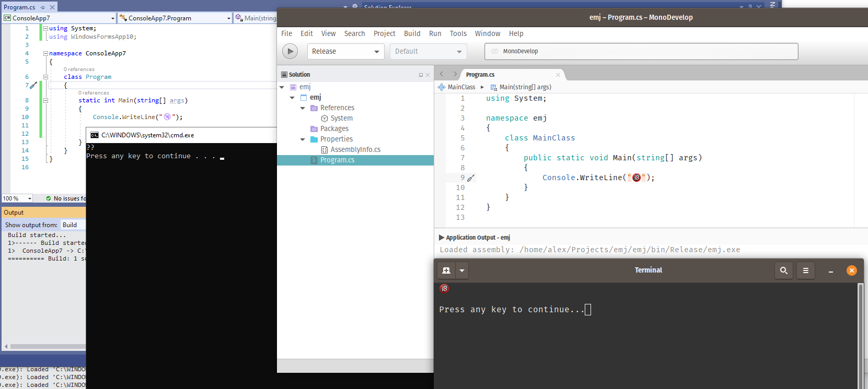868x389 pixels.
Task: Collapse the namespace ConsoleApp7 outline
Action: pyautogui.click(x=45, y=53)
